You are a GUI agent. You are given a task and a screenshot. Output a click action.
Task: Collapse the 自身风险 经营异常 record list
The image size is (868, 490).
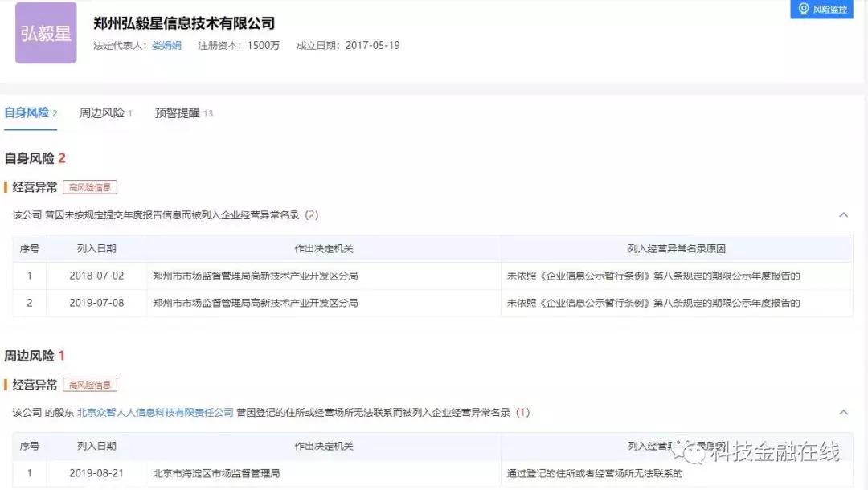tap(844, 214)
